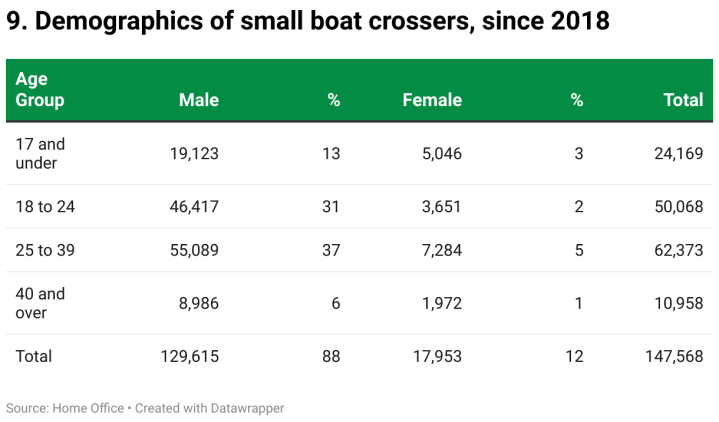This screenshot has height=422, width=719.
Task: Click the Age Group column header
Action: coord(40,90)
